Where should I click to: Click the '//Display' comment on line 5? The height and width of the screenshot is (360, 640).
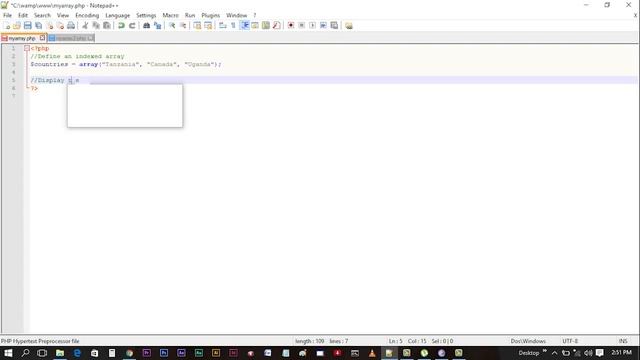47,80
